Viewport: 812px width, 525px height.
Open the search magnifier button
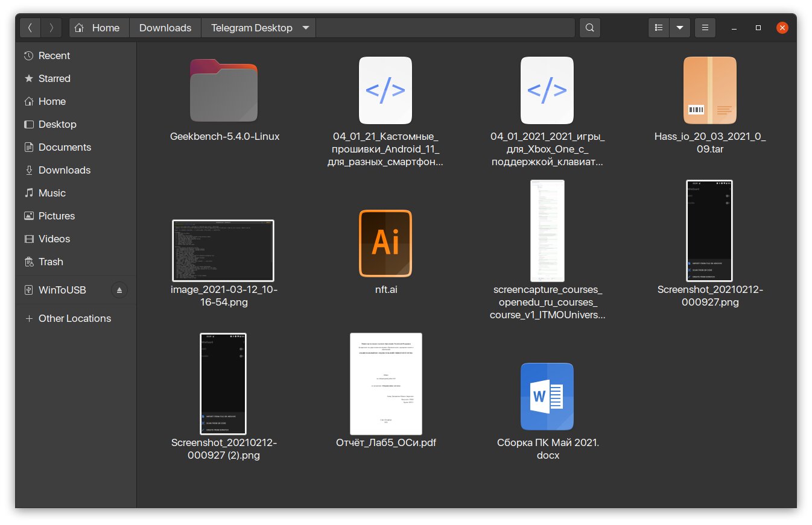pos(590,28)
